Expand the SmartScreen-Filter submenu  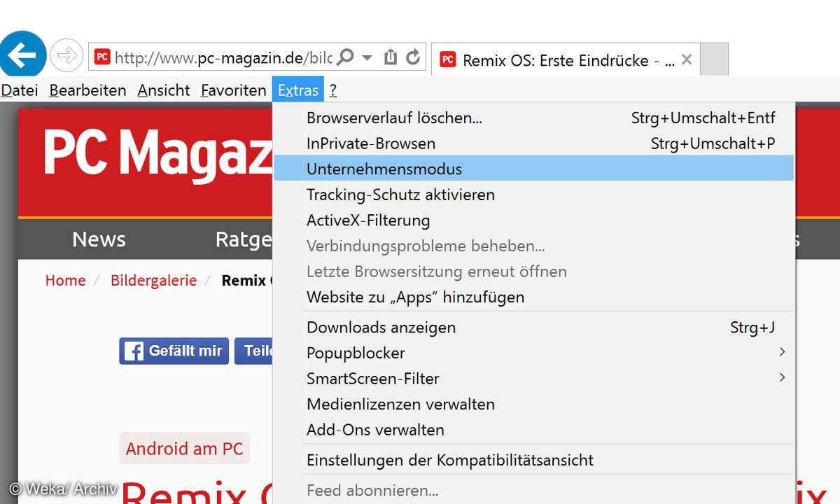pyautogui.click(x=534, y=379)
